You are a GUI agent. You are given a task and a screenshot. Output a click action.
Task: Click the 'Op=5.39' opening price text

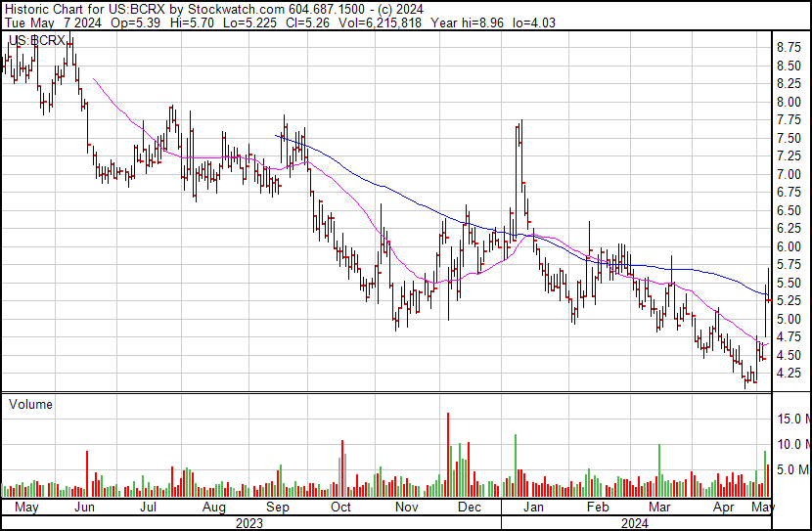tap(136, 22)
